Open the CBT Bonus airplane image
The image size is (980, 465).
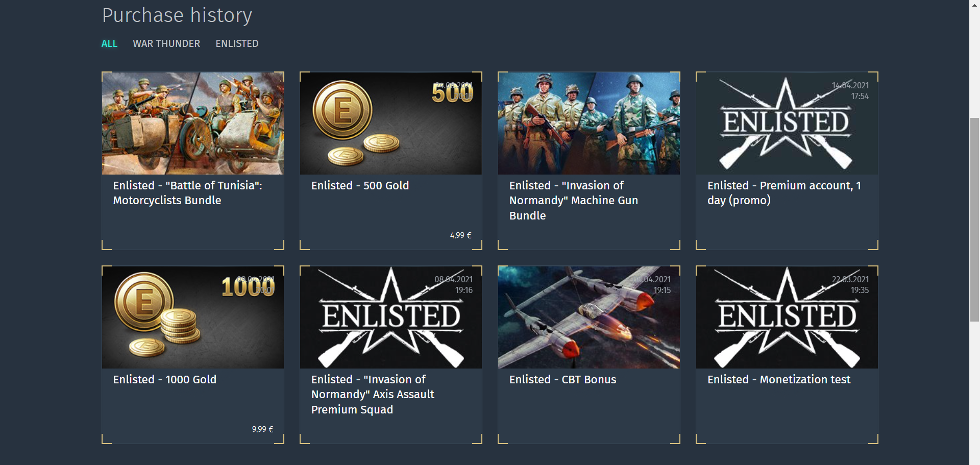pos(589,317)
